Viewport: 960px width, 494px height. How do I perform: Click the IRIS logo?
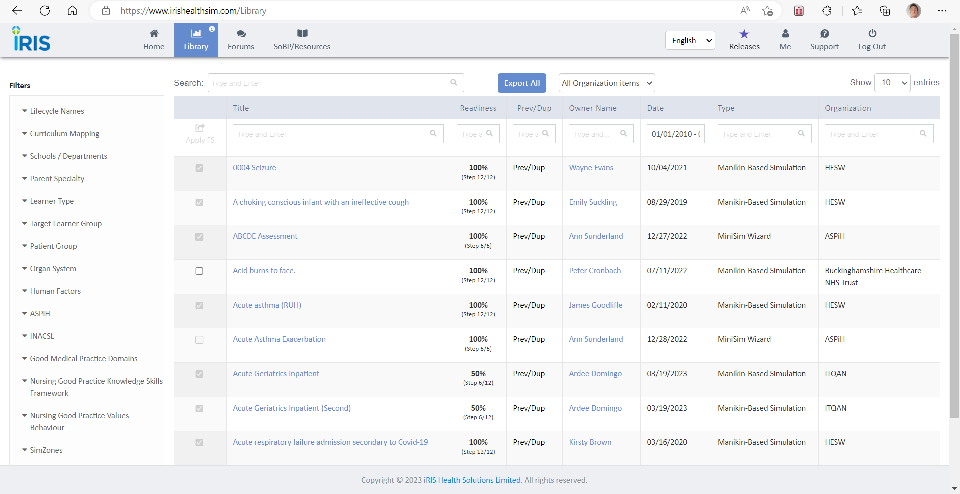tap(31, 39)
